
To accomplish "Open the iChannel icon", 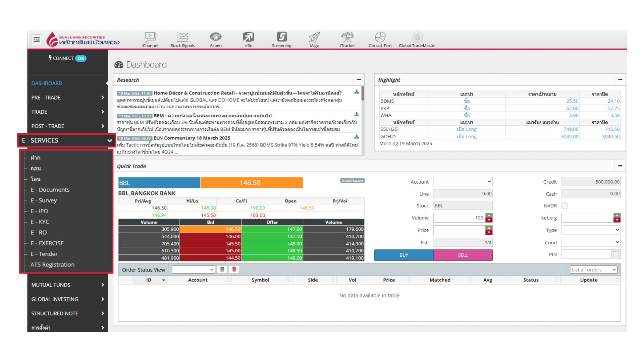I will 150,40.
